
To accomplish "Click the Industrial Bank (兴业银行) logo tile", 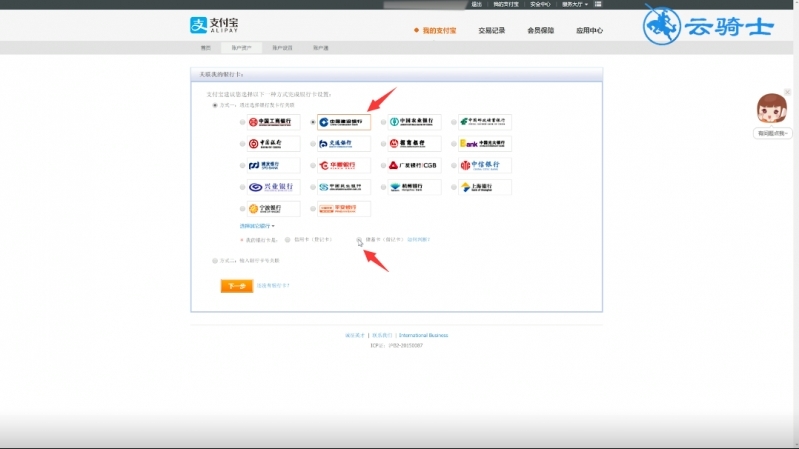I will point(273,187).
